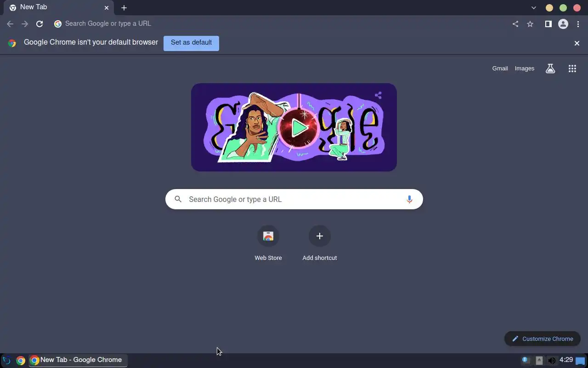Screen dimensions: 588x368
Task: Click the forward navigation arrow
Action: 25,24
